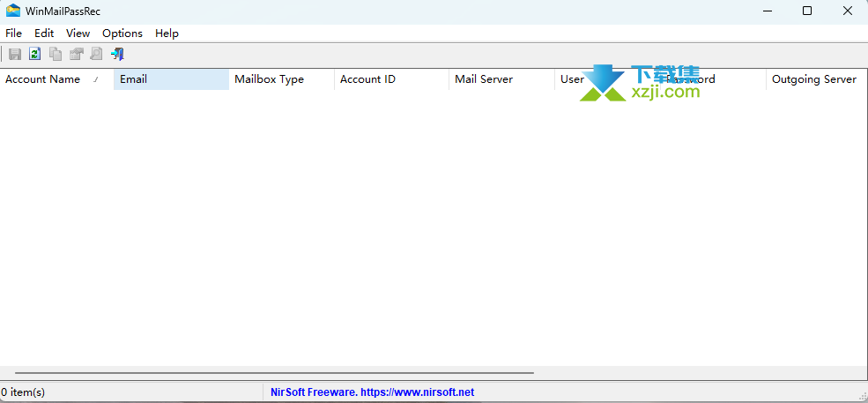Viewport: 868px width, 403px height.
Task: Open the Edit menu
Action: pos(44,34)
